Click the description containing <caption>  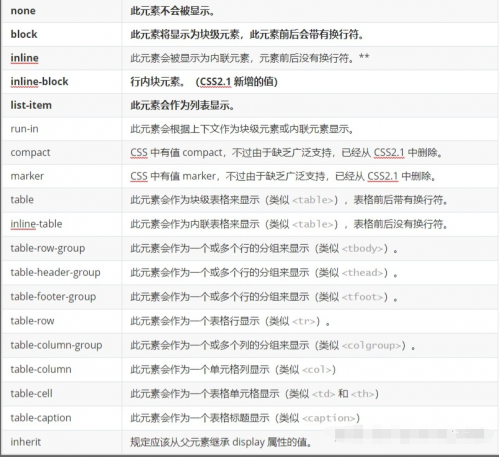point(245,418)
